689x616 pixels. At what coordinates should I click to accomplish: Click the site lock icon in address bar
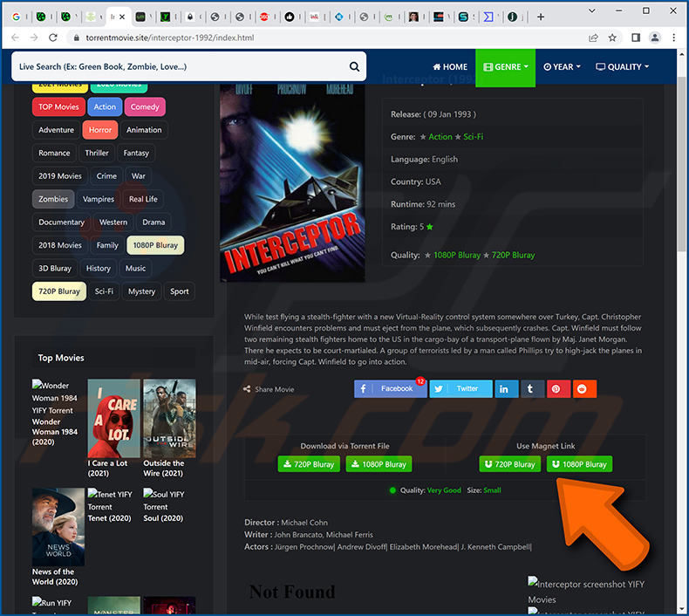click(77, 38)
